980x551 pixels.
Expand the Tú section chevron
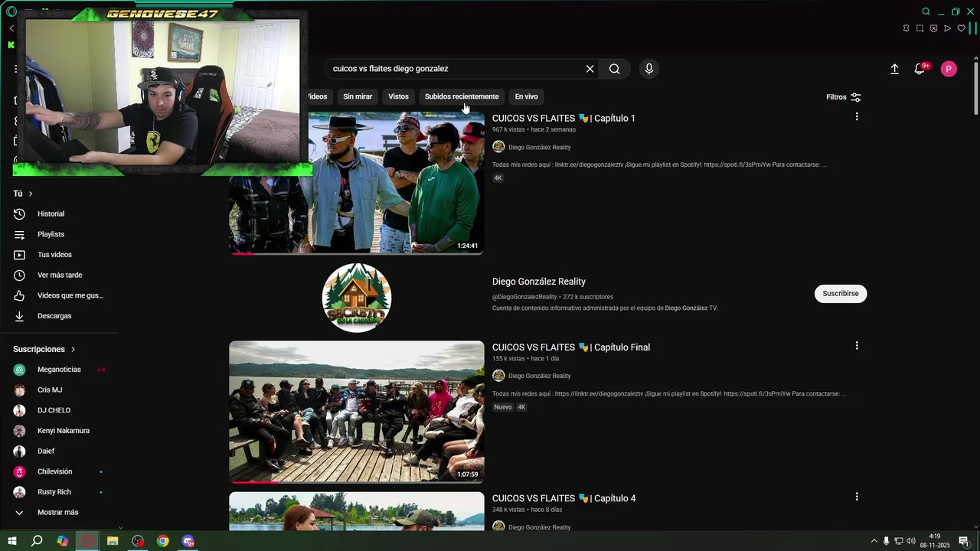pos(31,194)
